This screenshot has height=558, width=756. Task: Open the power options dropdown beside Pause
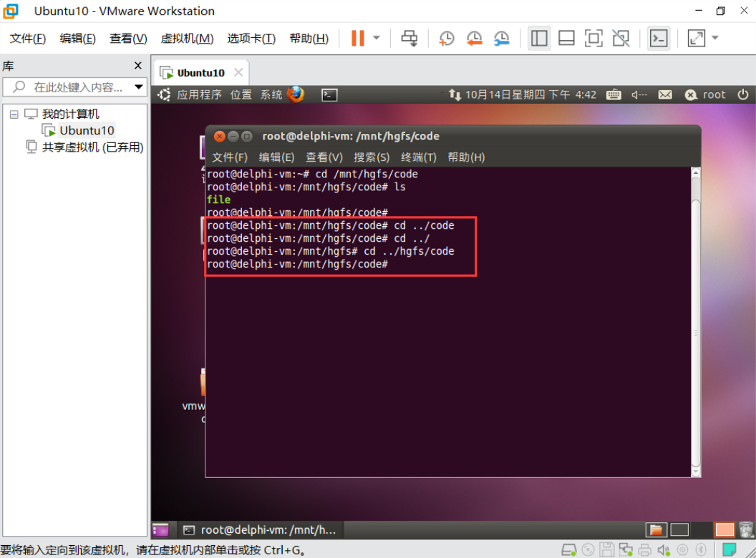point(377,38)
